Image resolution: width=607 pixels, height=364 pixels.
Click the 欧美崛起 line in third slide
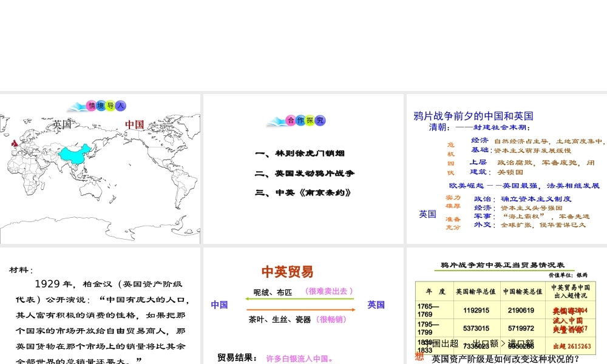pyautogui.click(x=524, y=186)
